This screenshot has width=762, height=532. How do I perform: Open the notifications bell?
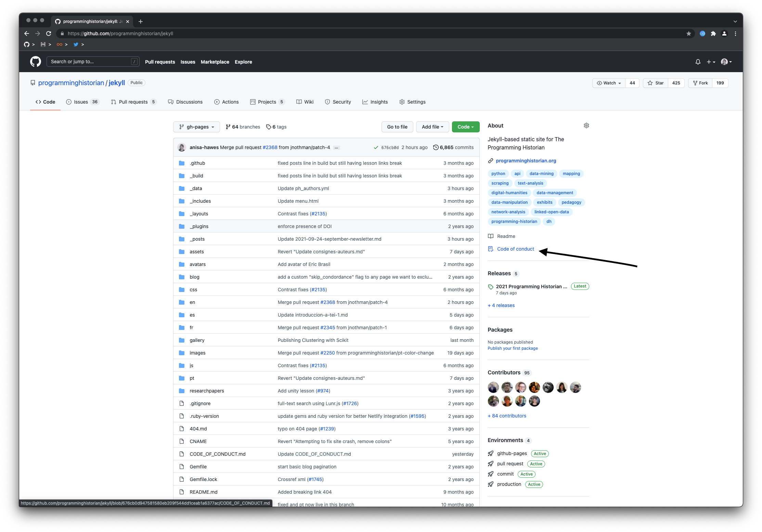coord(698,62)
